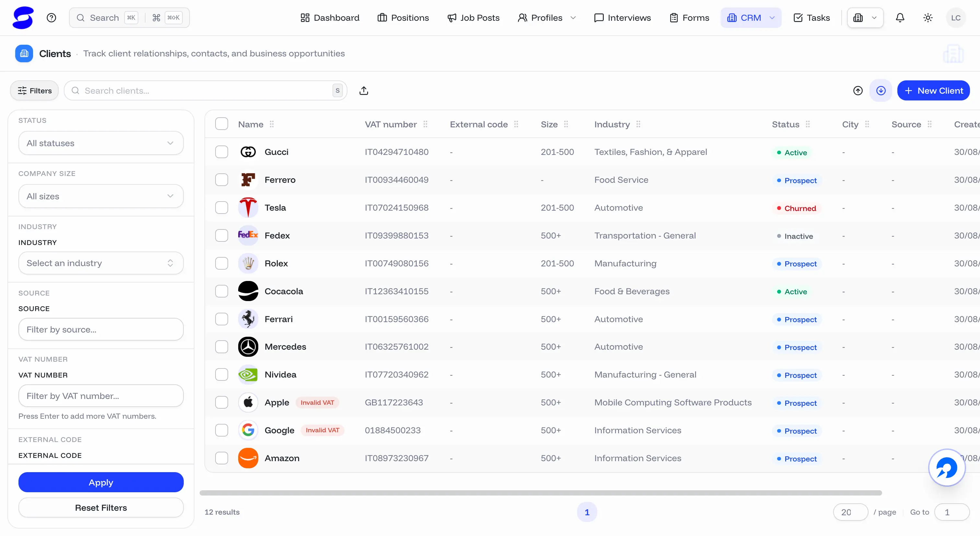
Task: Click the export upload icon beside search
Action: pos(364,90)
